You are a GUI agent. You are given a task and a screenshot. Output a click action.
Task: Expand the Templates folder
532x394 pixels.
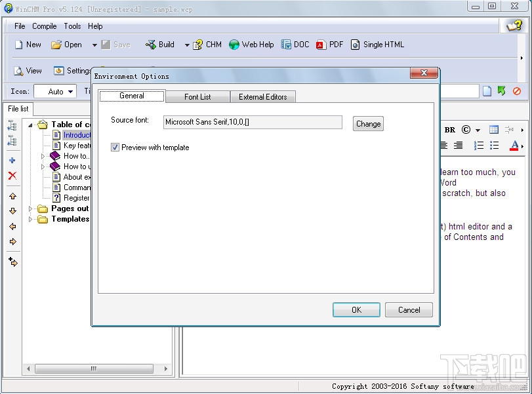pos(31,220)
